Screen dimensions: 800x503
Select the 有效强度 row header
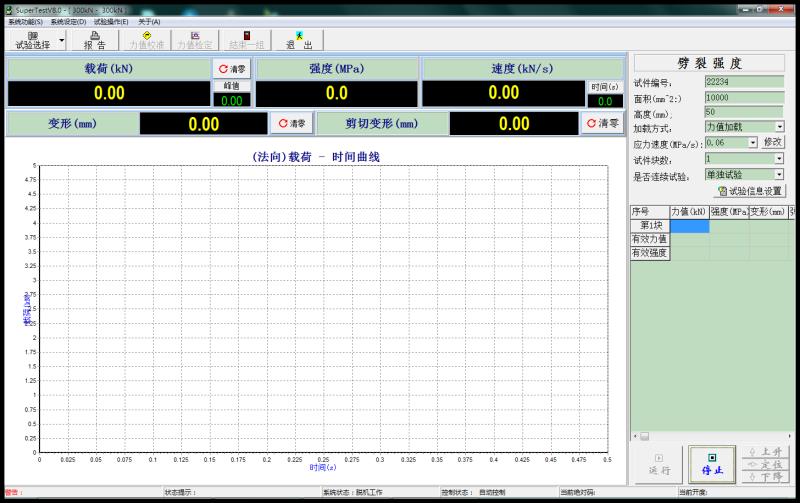tap(650, 253)
